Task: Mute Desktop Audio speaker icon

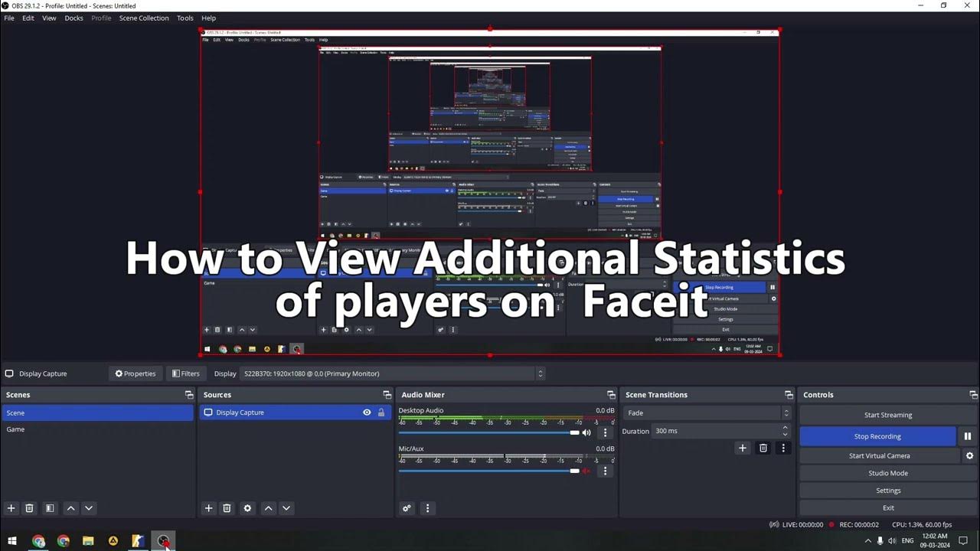Action: (586, 432)
